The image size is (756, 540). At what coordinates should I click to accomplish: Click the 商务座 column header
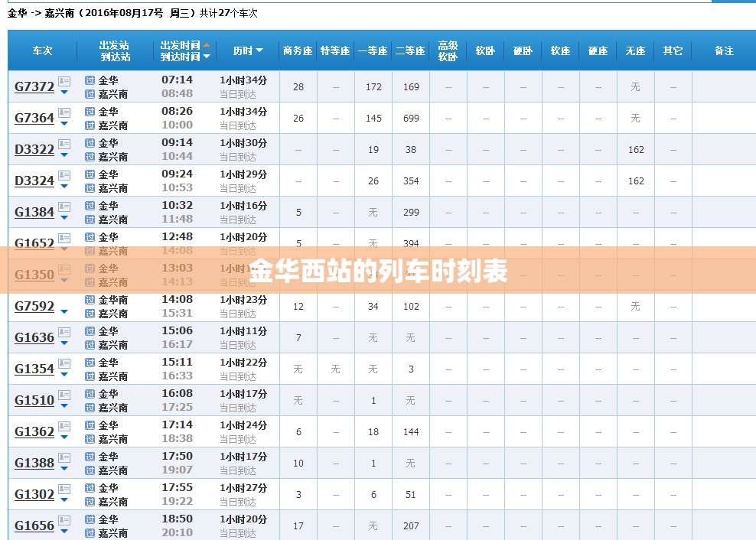pyautogui.click(x=298, y=50)
